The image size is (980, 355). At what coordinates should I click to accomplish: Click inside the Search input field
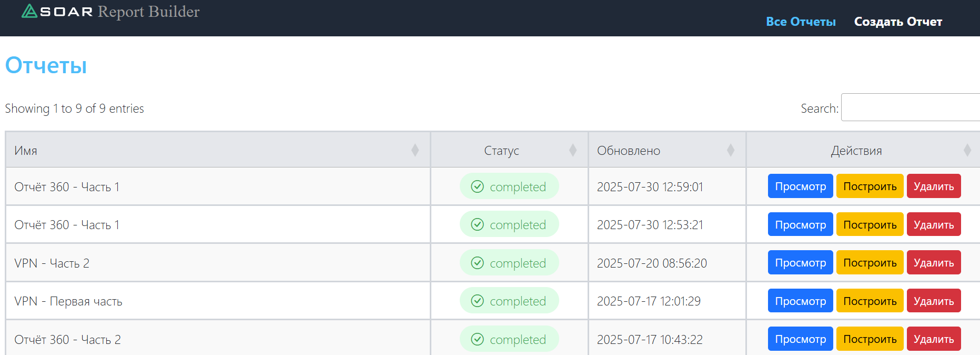coord(910,107)
